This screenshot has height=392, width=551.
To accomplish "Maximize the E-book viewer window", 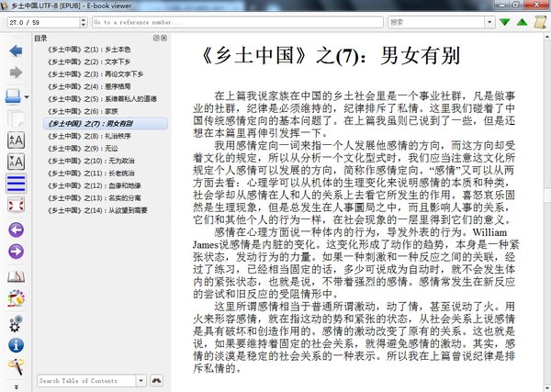I will (516, 5).
